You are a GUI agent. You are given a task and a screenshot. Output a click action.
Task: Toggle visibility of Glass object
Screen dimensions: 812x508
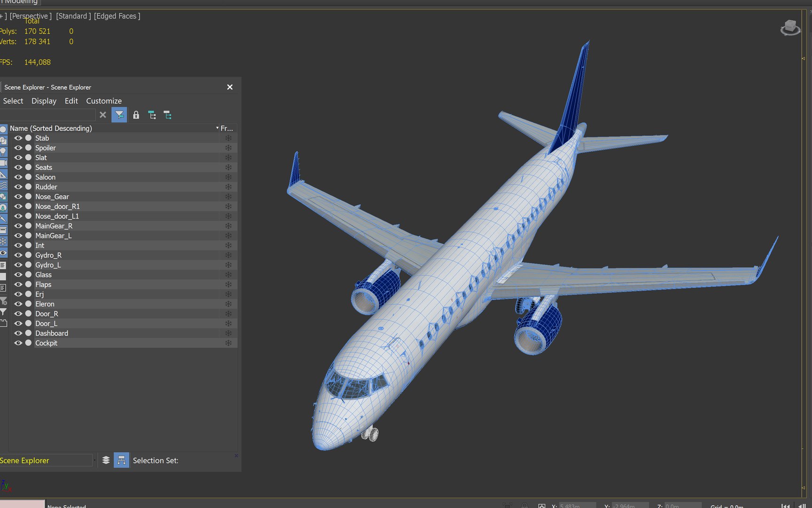[18, 275]
